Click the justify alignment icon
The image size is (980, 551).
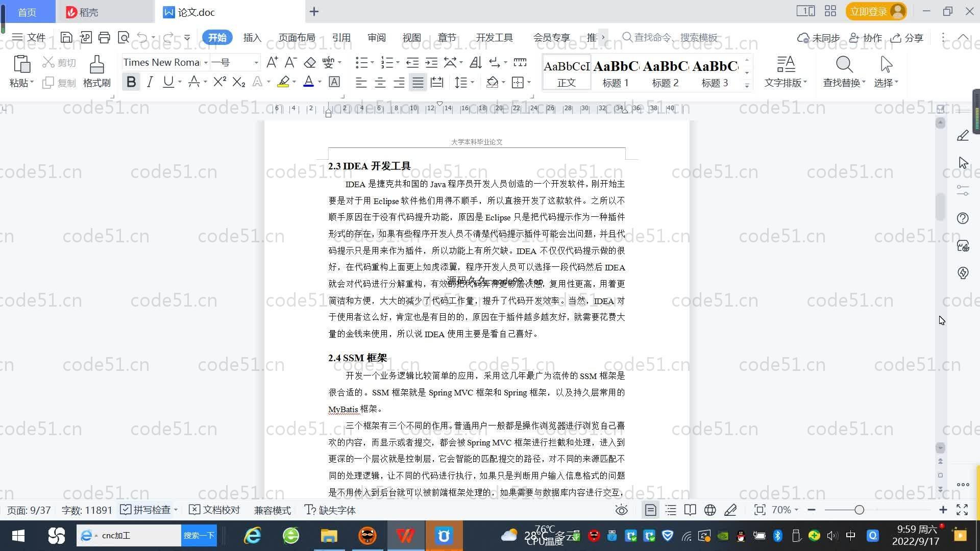pos(418,82)
